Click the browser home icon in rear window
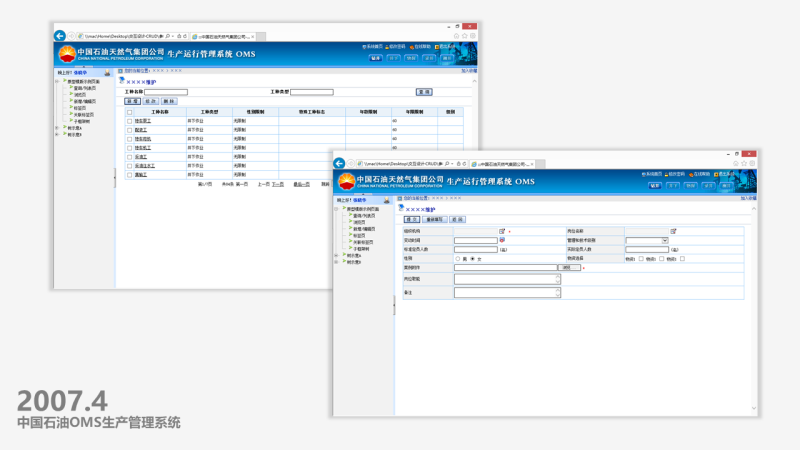800x450 pixels. [x=456, y=36]
